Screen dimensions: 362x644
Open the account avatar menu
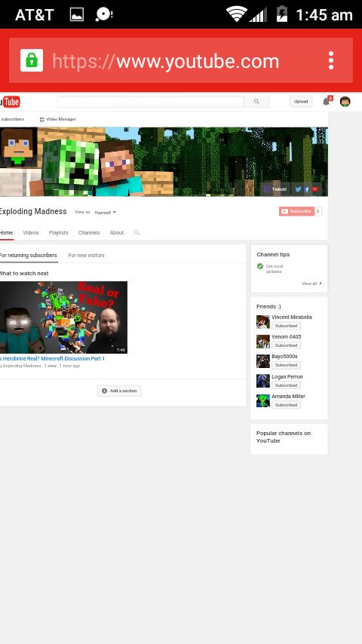[x=345, y=102]
